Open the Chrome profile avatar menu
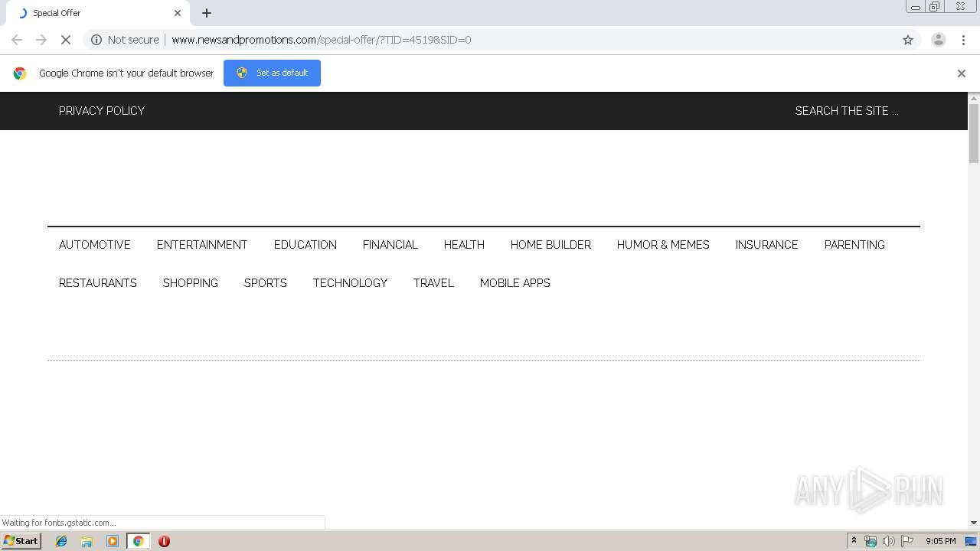980x551 pixels. (x=938, y=40)
